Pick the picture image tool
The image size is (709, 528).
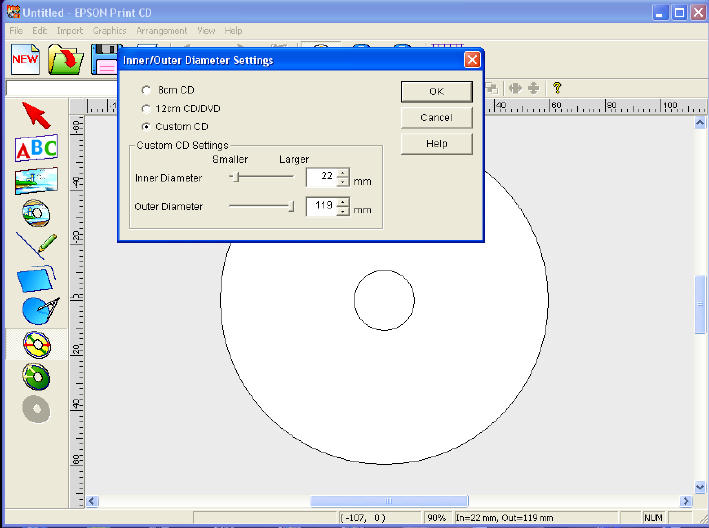[36, 181]
